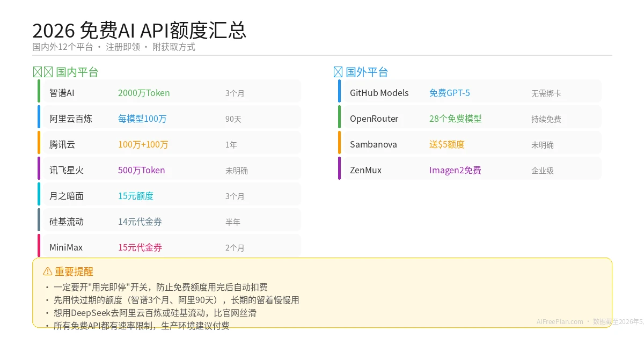This screenshot has height=338, width=644.
Task: Click the "企业级" note
Action: pos(543,171)
